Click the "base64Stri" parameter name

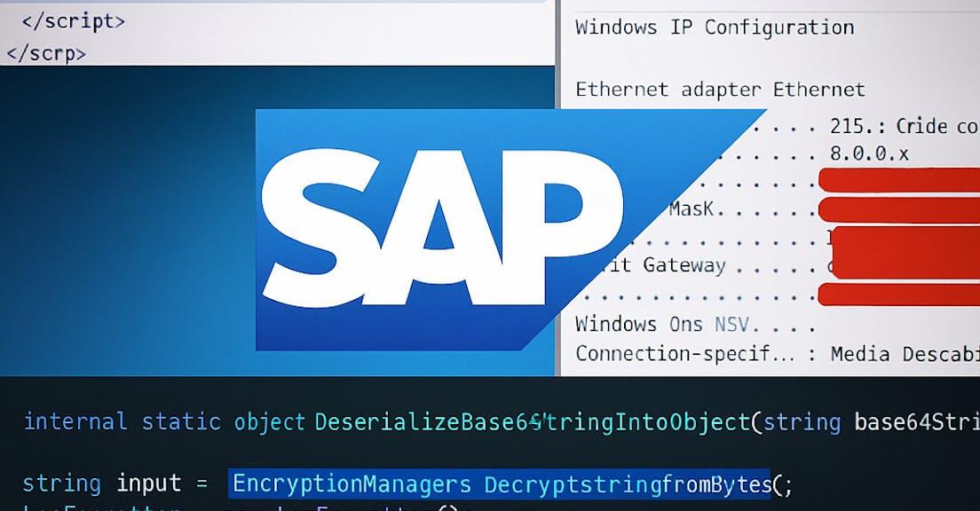(x=917, y=422)
